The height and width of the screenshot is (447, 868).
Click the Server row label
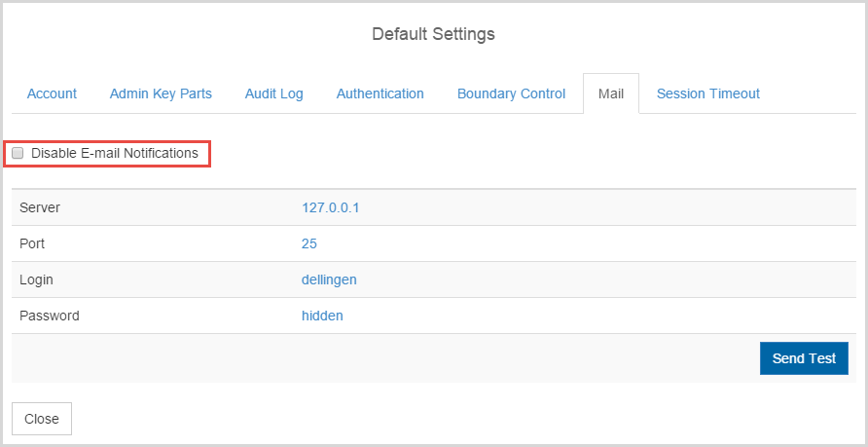coord(40,207)
